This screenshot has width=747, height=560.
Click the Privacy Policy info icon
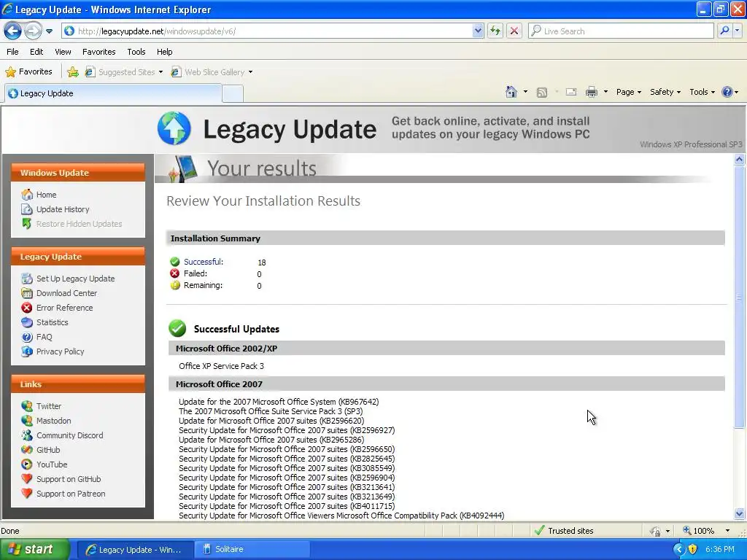pyautogui.click(x=27, y=351)
